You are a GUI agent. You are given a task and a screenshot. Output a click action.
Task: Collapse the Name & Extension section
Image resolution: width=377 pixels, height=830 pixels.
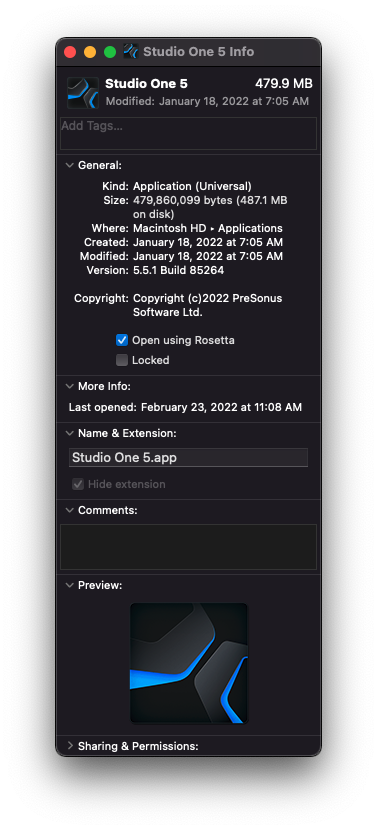pos(69,433)
